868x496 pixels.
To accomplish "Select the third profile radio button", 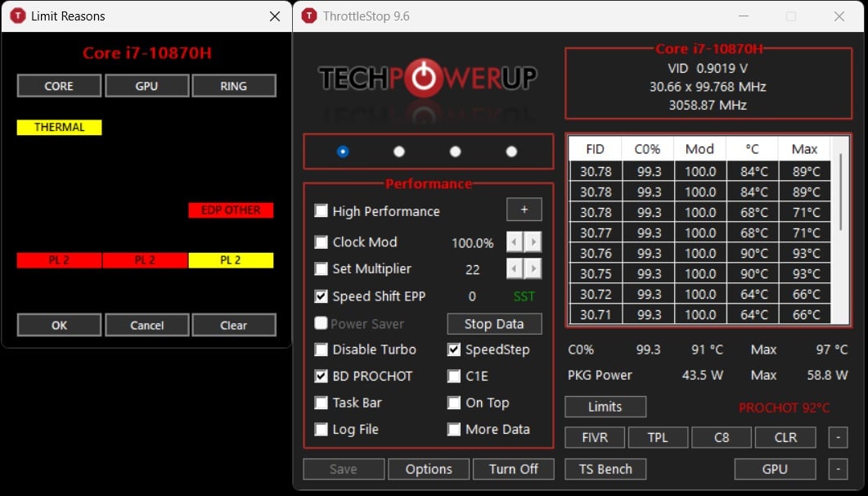I will click(455, 151).
